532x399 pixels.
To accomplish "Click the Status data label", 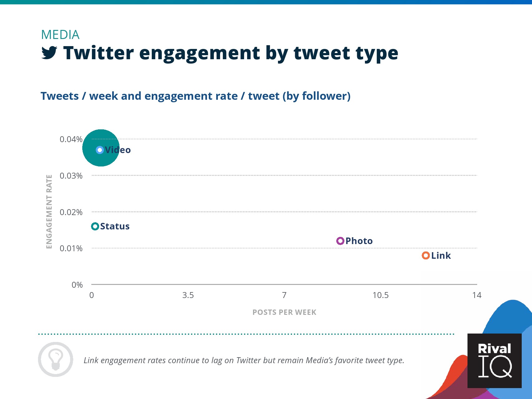I will tap(115, 226).
